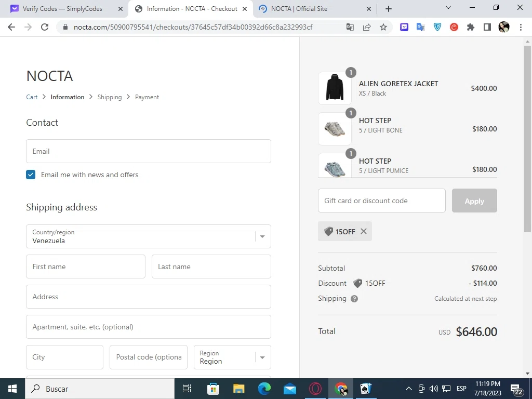Focus the Email input field
Viewport: 532px width, 399px height.
tap(149, 151)
